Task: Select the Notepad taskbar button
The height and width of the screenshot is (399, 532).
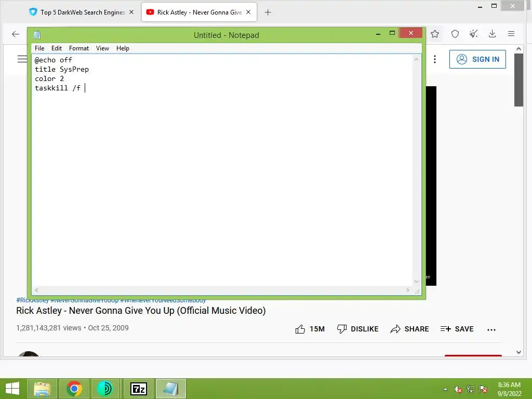Action: [170, 389]
